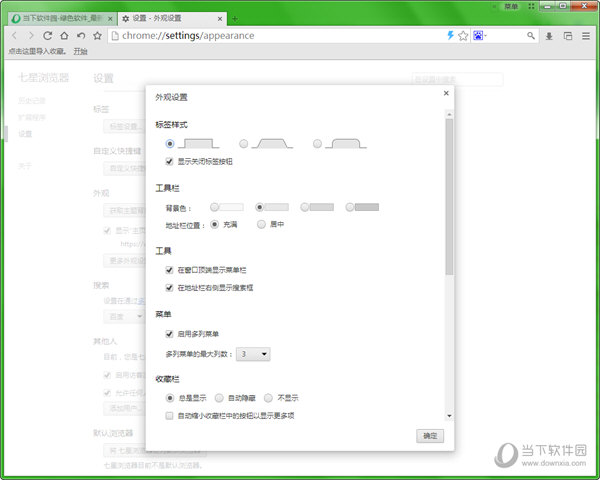This screenshot has width=600, height=480.
Task: Click the lightning speed mode icon
Action: click(x=450, y=36)
